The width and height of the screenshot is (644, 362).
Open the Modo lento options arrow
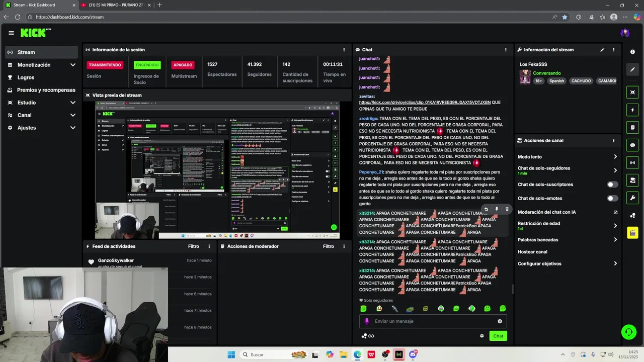point(615,157)
